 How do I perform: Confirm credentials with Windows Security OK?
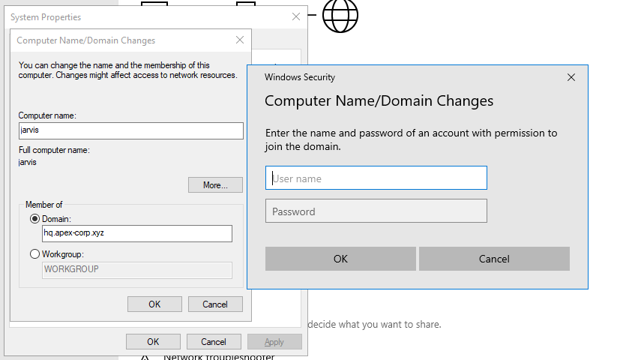pos(340,259)
